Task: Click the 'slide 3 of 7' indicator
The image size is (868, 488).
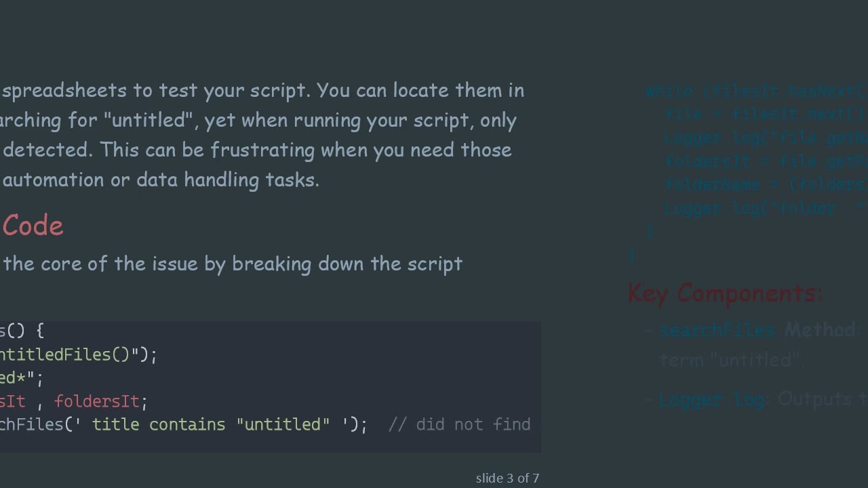Action: click(x=507, y=479)
